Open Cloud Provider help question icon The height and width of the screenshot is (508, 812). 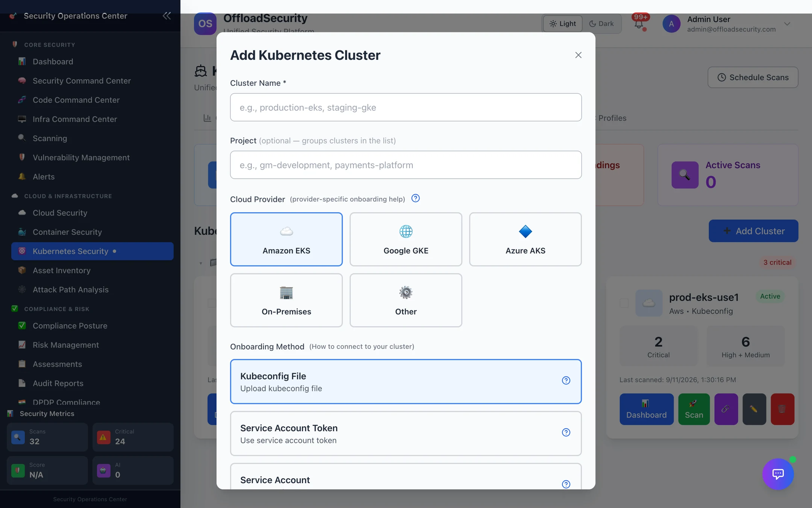(415, 198)
